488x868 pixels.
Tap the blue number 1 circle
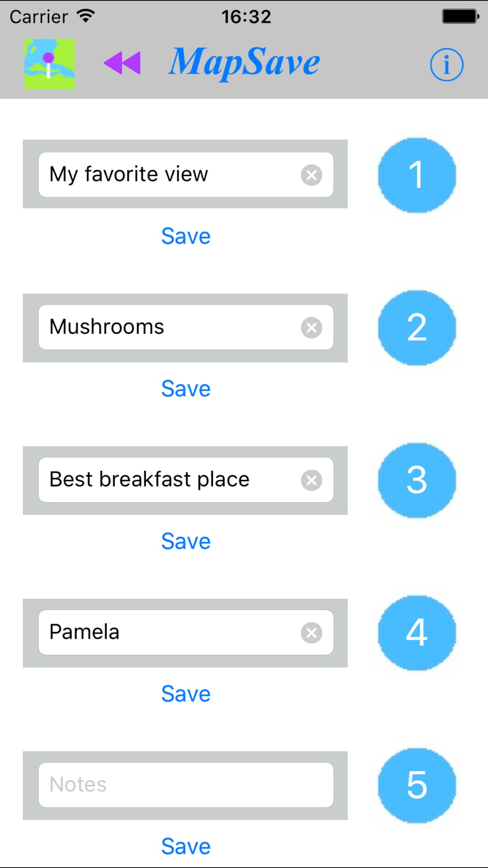click(x=416, y=175)
